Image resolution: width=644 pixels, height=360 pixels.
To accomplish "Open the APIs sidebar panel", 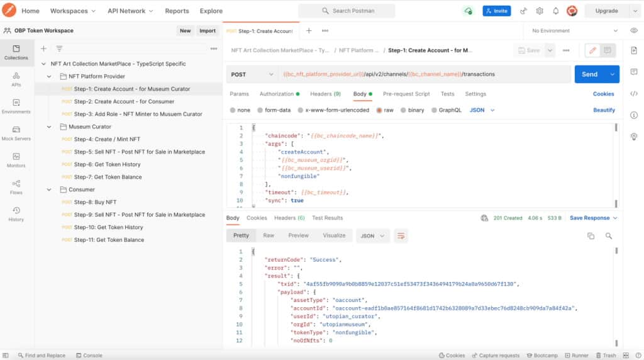I will coord(16,79).
